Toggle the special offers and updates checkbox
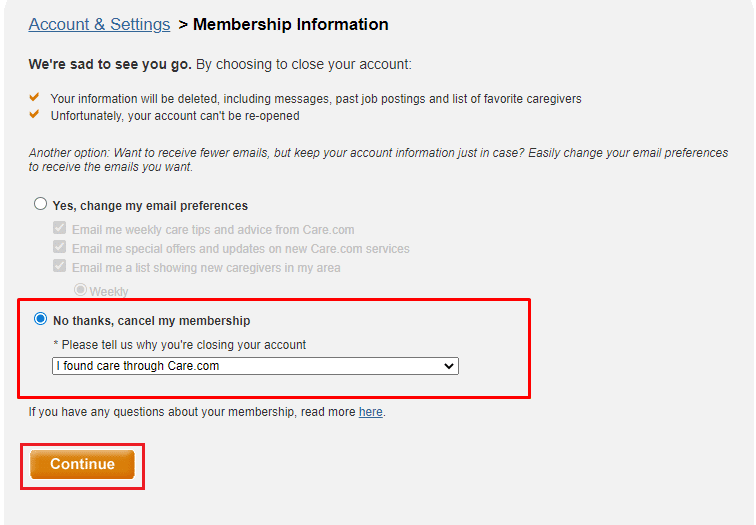This screenshot has width=756, height=525. (x=59, y=247)
